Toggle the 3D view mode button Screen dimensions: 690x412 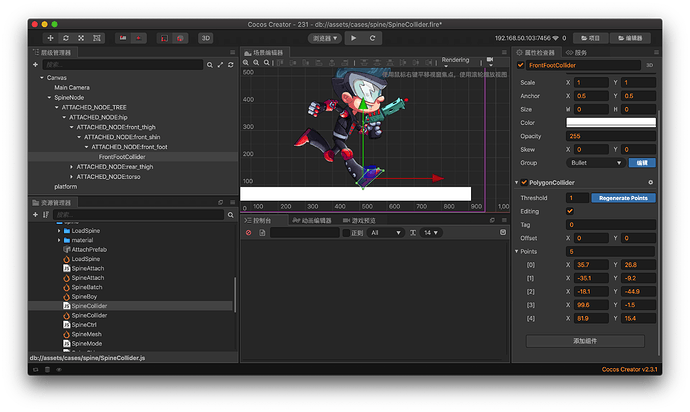[x=206, y=38]
